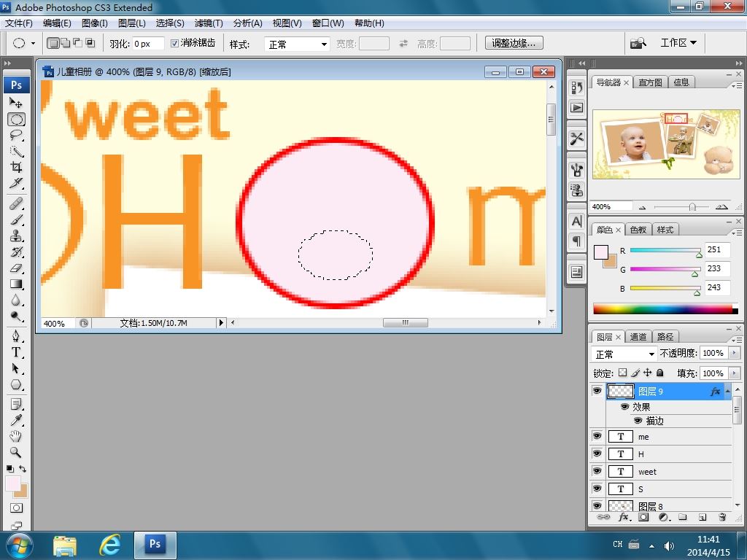Hide the weet text layer
The height and width of the screenshot is (560, 747).
pos(597,471)
